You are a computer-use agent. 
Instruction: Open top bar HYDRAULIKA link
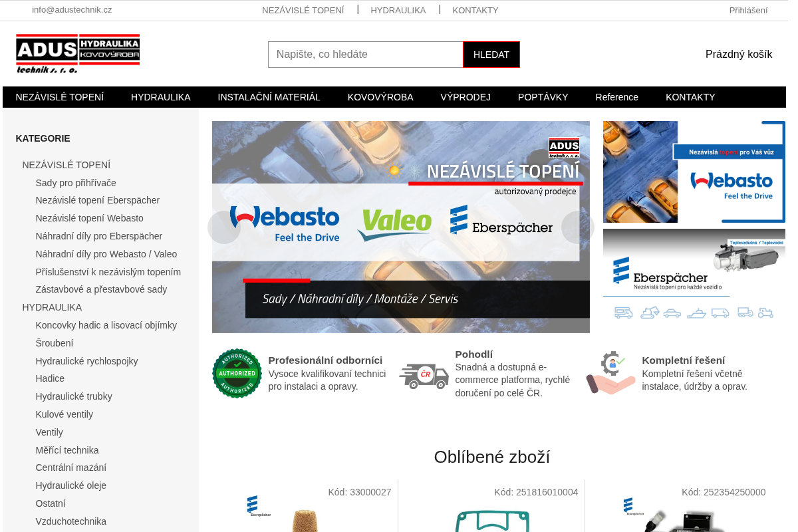398,10
